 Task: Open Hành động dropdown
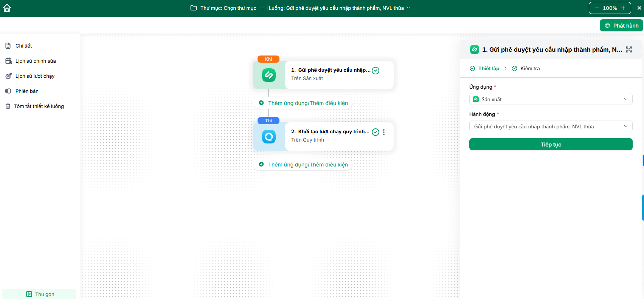(551, 126)
